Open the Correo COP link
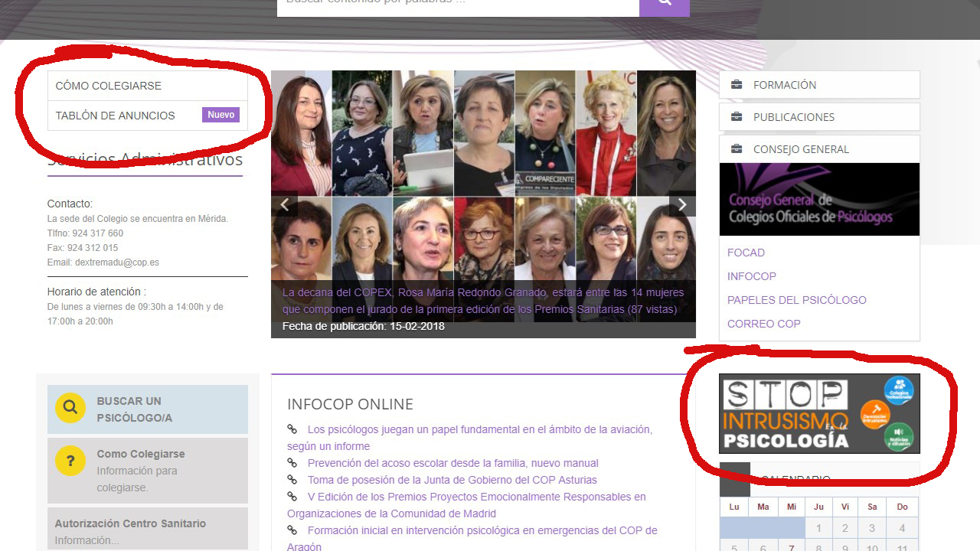 (x=764, y=324)
